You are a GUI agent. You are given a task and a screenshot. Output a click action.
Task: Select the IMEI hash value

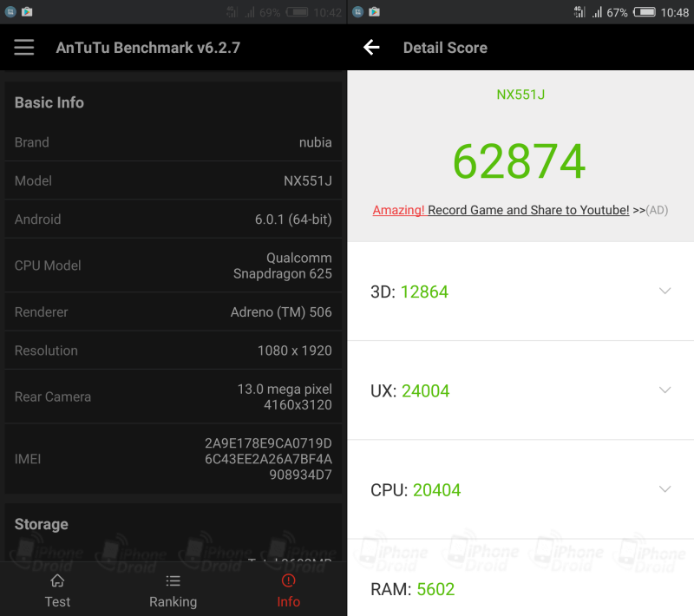point(268,459)
